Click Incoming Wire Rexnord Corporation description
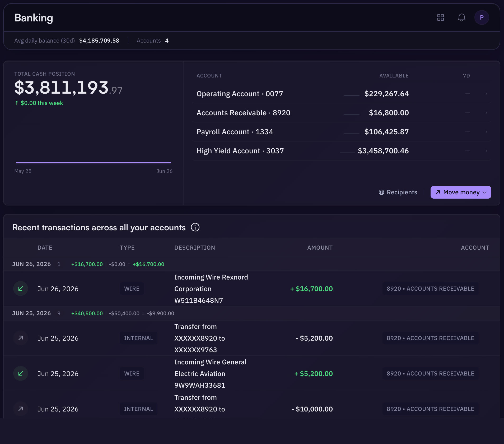This screenshot has height=444, width=504. click(x=211, y=289)
